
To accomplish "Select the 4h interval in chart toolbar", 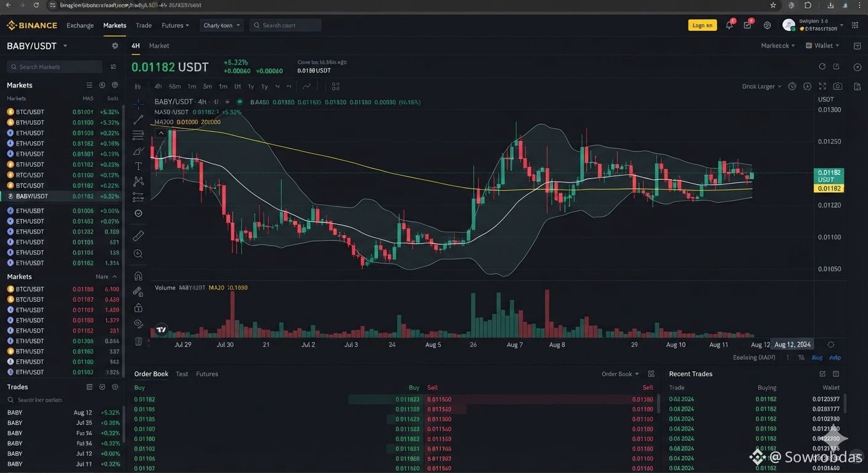I will point(158,87).
